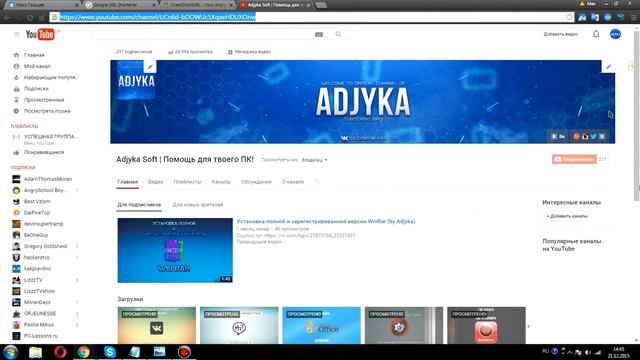
Task: Click the RU language indicator in tray
Action: click(x=545, y=351)
